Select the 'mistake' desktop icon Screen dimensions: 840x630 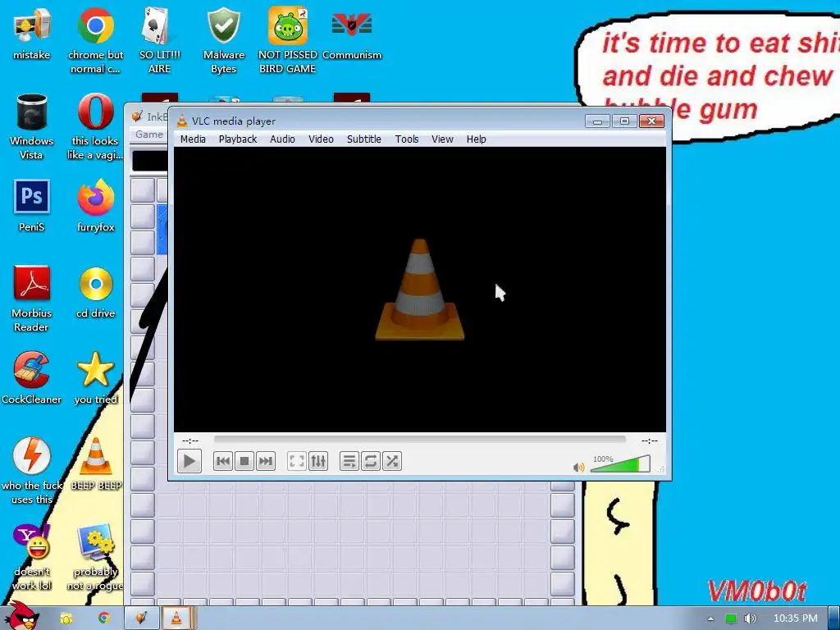[x=32, y=34]
